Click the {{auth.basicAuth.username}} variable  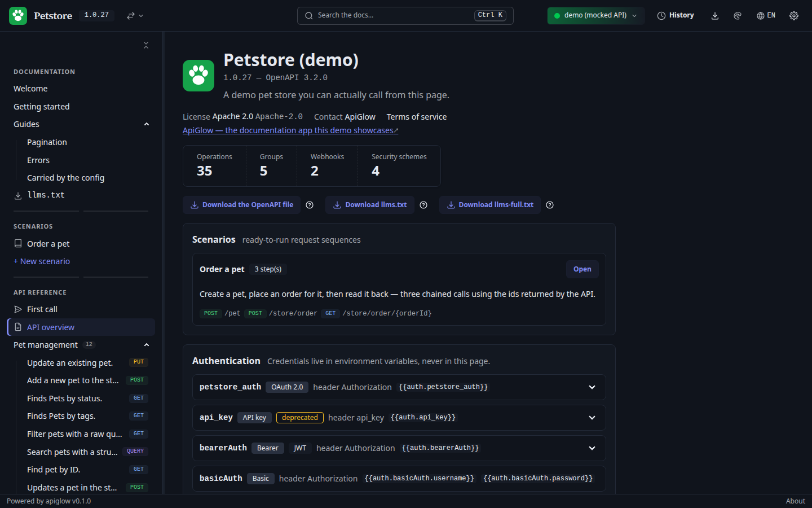pos(420,479)
